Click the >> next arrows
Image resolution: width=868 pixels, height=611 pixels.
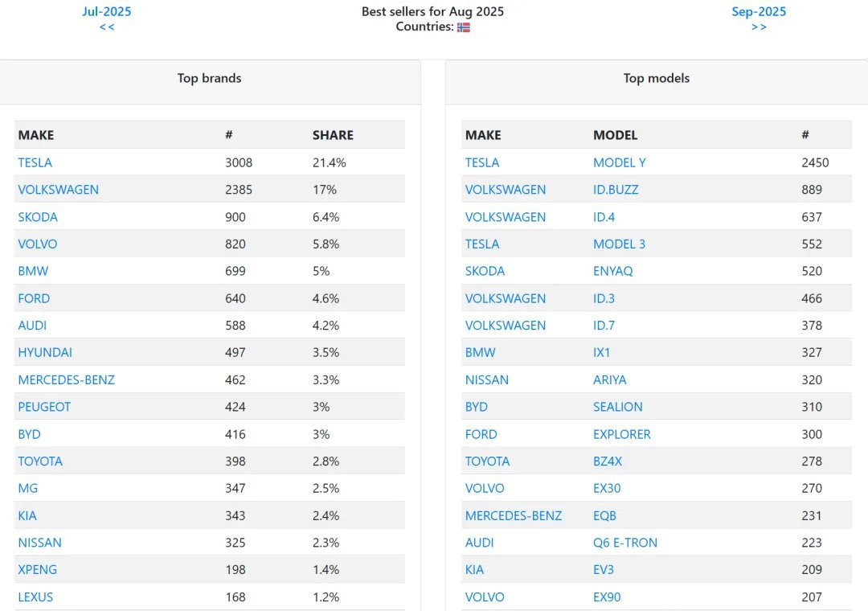(x=759, y=27)
